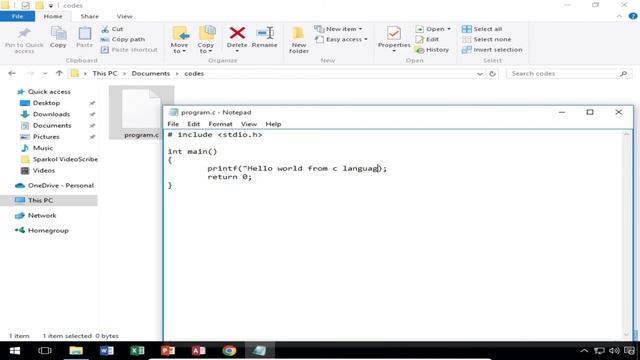Switch to the Share ribbon tab
The image size is (640, 360).
tap(89, 16)
